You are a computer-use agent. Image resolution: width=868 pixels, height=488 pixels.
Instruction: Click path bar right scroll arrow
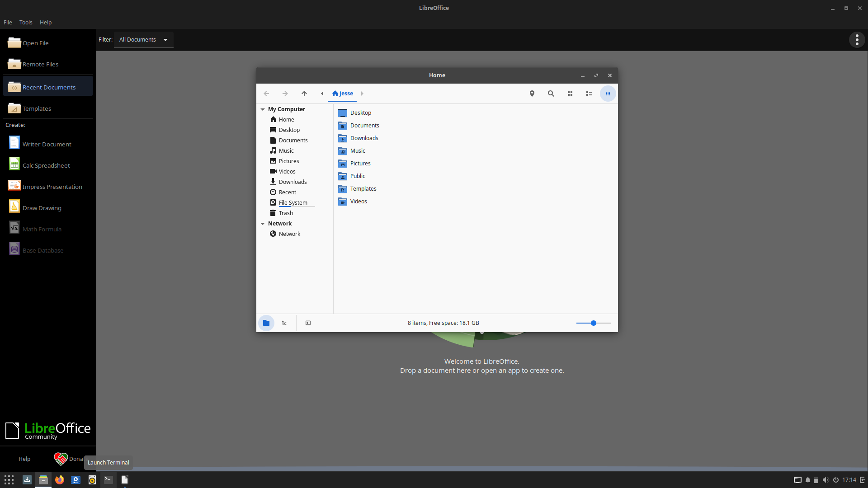(362, 94)
